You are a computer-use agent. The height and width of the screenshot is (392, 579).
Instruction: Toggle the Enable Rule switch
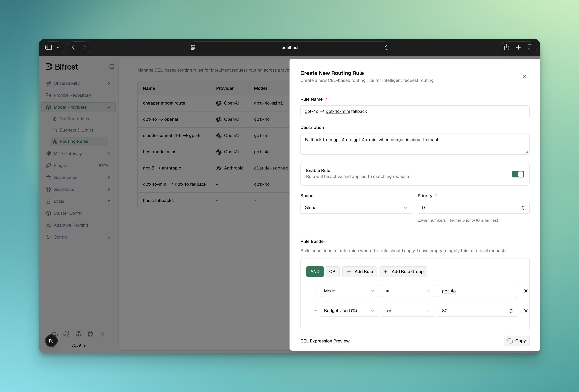point(518,174)
